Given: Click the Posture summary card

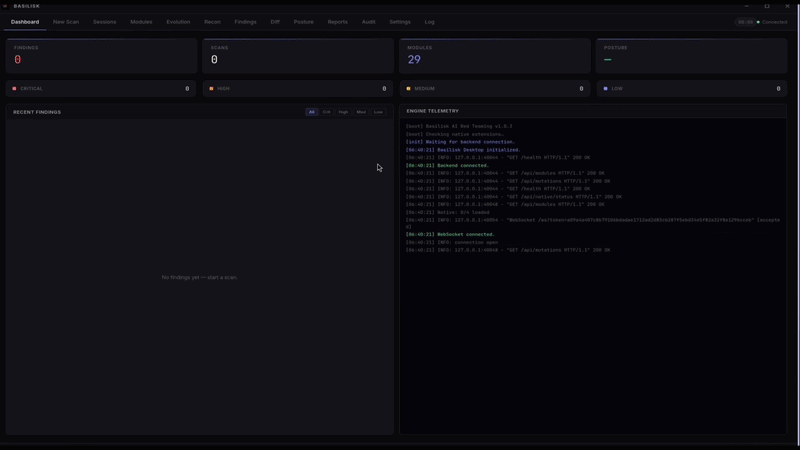Looking at the screenshot, I should pyautogui.click(x=692, y=56).
